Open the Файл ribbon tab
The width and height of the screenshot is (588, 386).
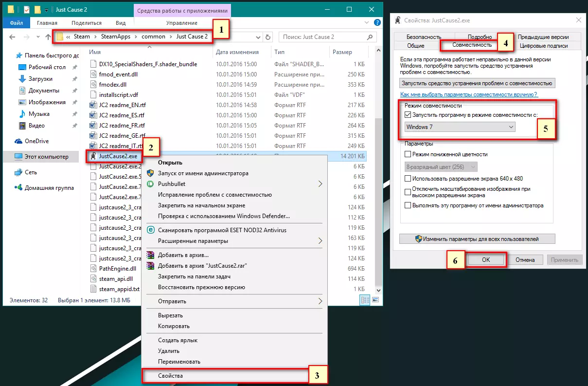[16, 23]
